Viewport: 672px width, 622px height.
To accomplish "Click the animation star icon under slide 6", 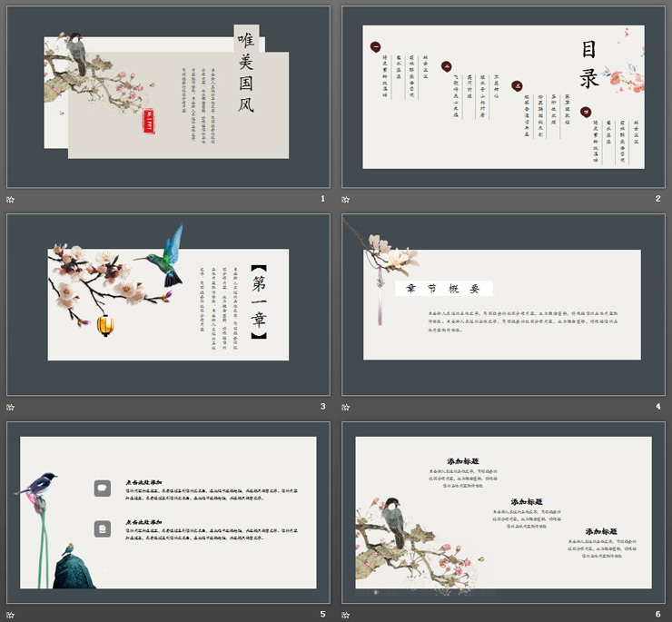I will pos(346,614).
